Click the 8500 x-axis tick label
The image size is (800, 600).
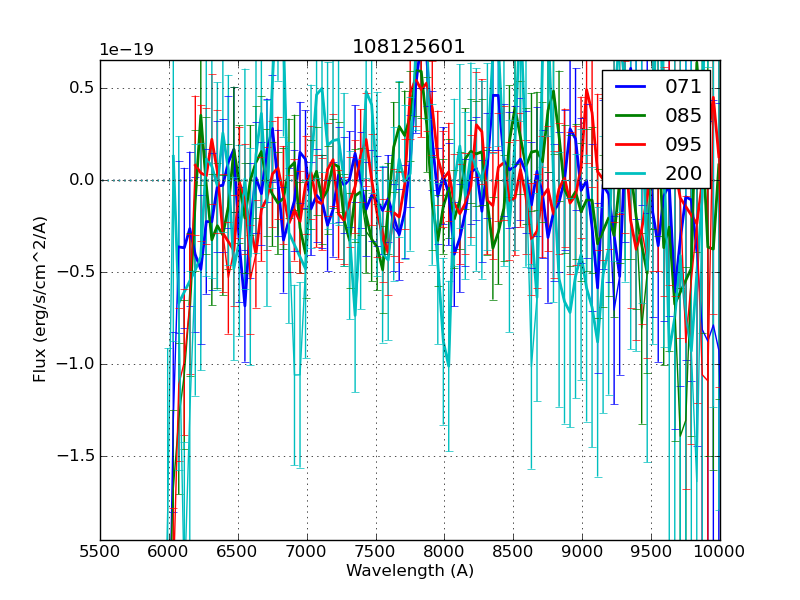(x=513, y=551)
